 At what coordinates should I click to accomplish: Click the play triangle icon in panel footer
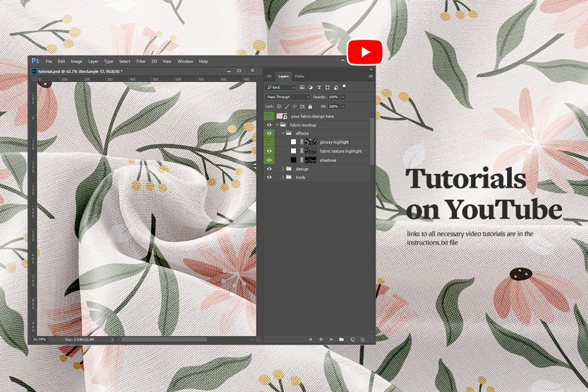(x=331, y=339)
